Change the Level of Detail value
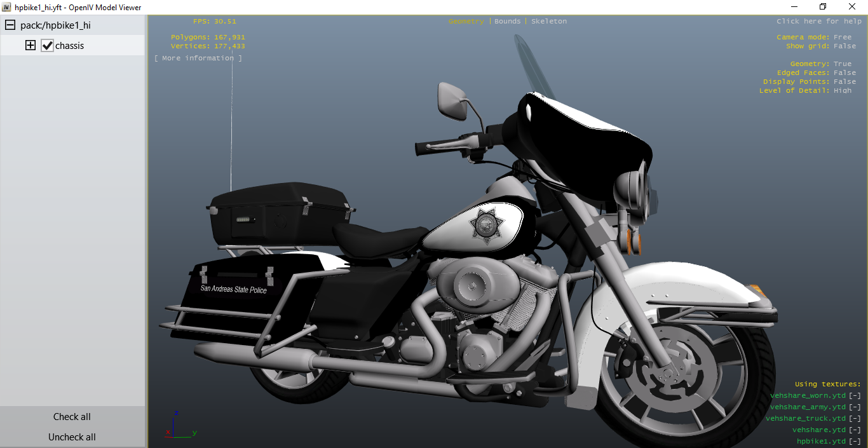The width and height of the screenshot is (868, 448). 843,90
